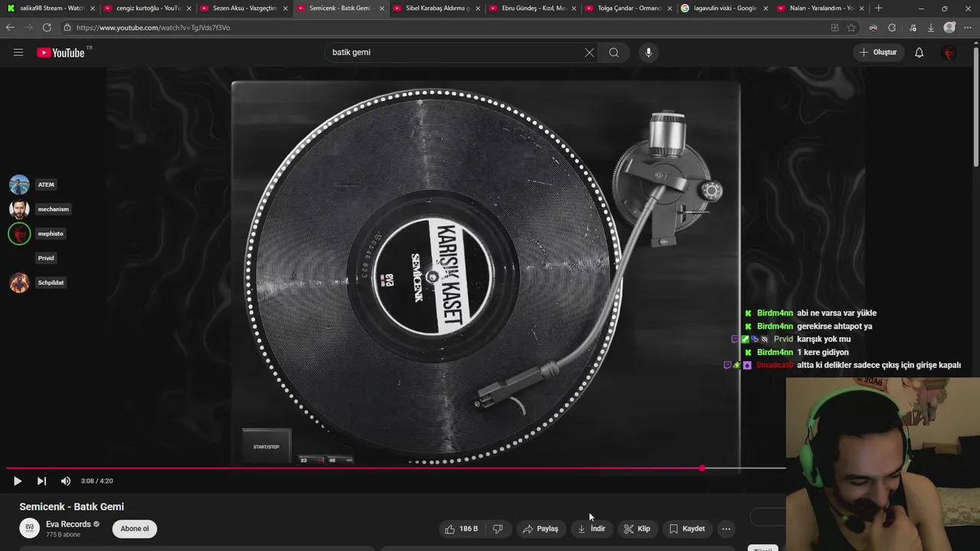Screen dimensions: 980x551
Task: Open the YouTube guide hamburger menu
Action: (18, 53)
